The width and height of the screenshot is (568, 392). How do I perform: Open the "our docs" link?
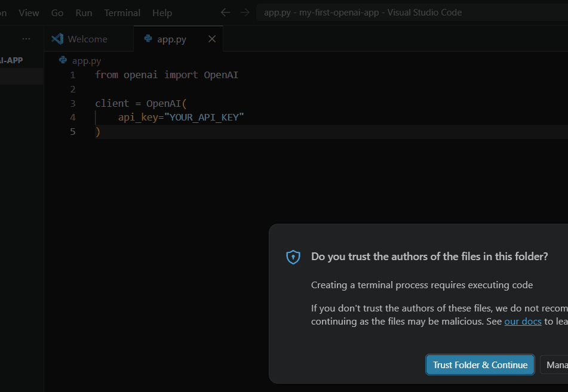(x=523, y=322)
